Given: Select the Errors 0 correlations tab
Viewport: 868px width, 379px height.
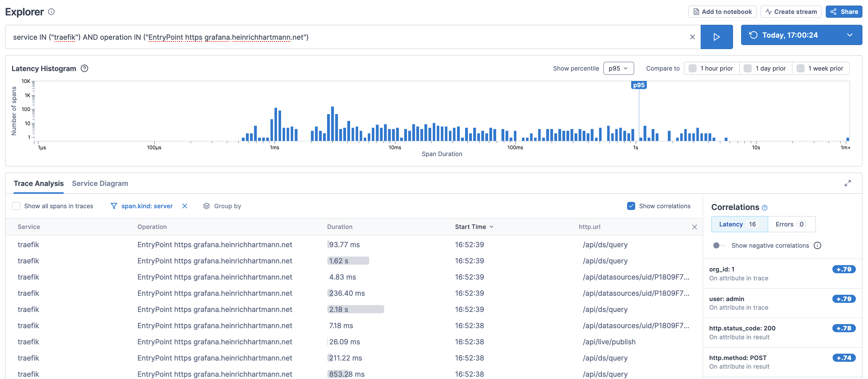Looking at the screenshot, I should pos(791,224).
